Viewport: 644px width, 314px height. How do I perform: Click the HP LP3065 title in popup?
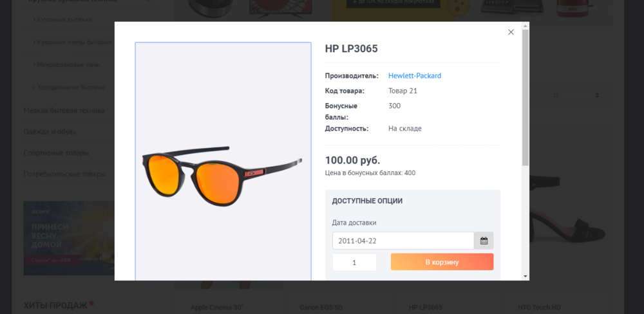[351, 48]
